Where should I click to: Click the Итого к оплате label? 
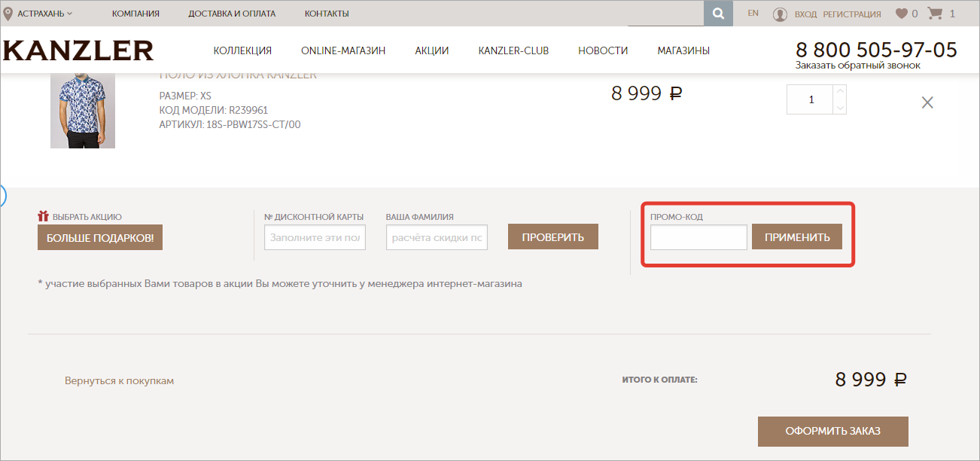click(660, 380)
